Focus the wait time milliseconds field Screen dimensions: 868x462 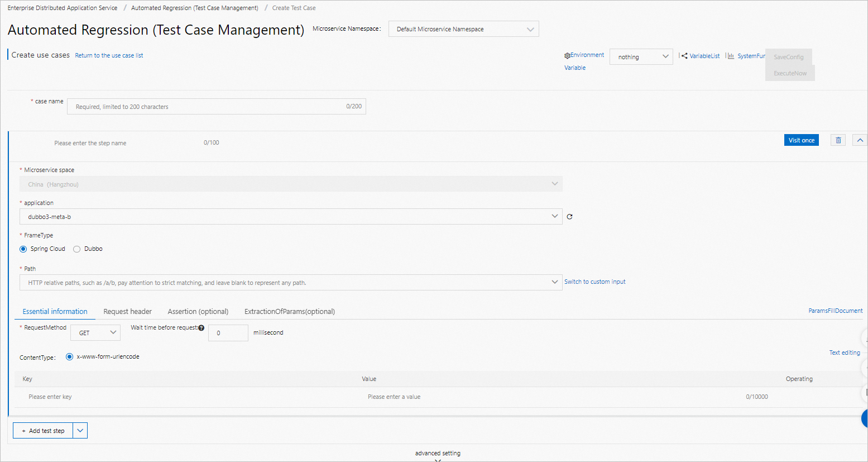(228, 333)
